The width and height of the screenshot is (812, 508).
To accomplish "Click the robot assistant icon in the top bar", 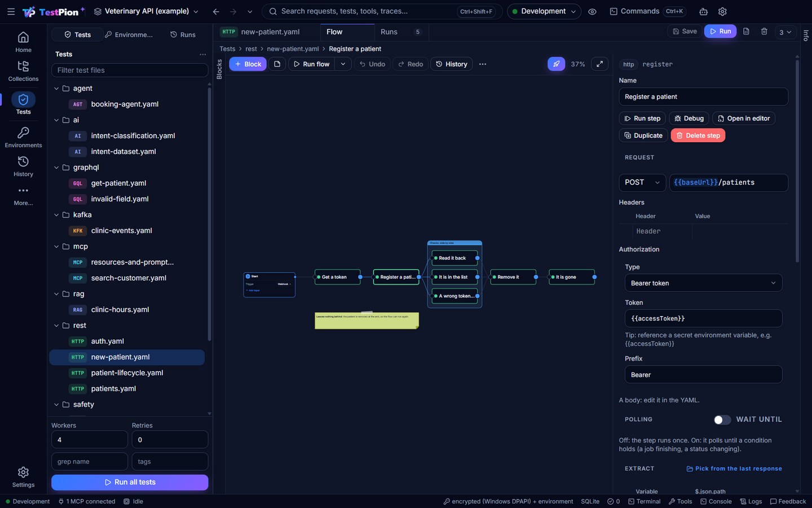I will coord(703,11).
